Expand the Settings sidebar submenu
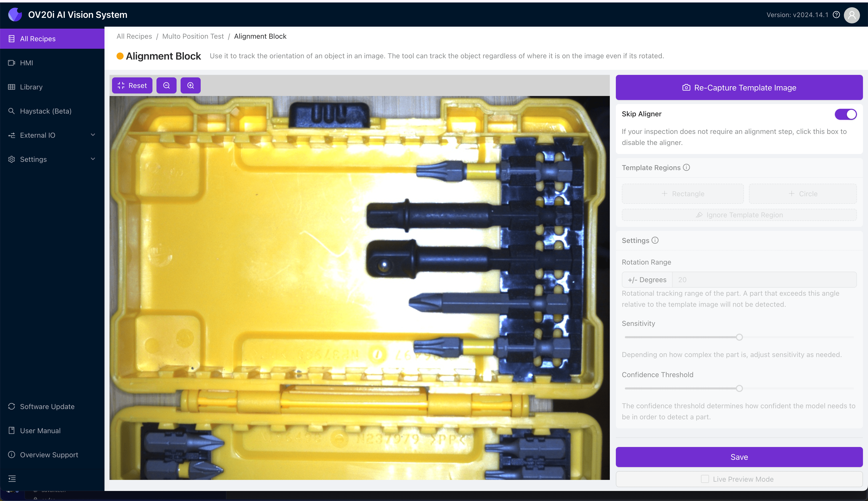 51,159
